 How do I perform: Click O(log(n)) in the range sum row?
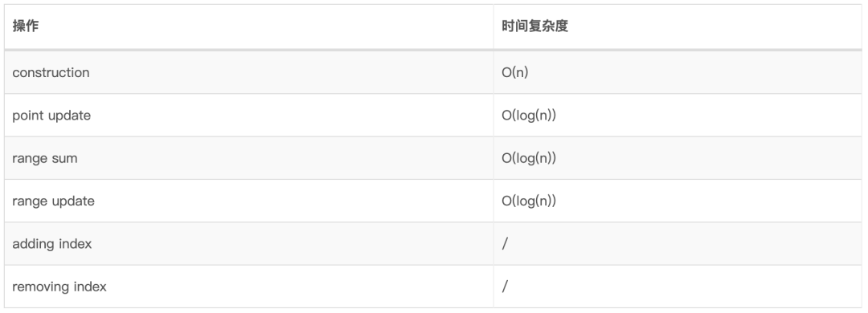tap(529, 158)
